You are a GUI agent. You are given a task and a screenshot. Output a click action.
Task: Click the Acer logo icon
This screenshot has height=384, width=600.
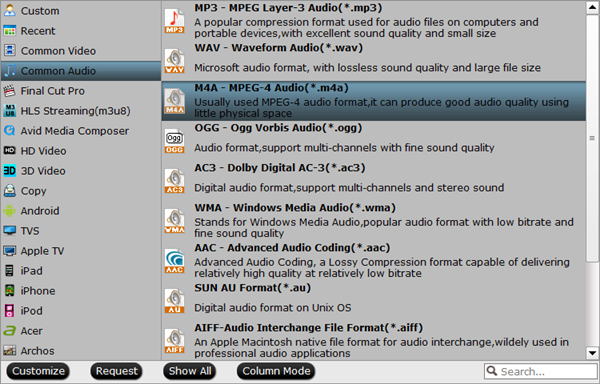(x=10, y=330)
